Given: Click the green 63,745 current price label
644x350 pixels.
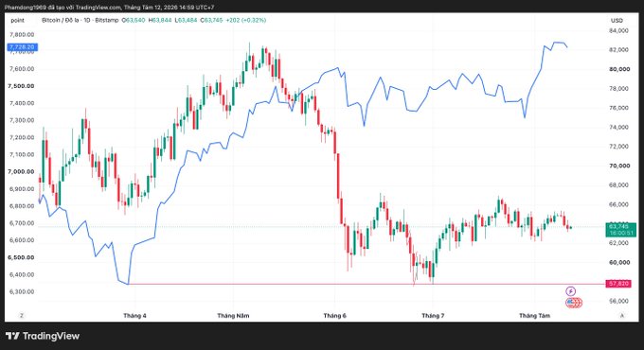Looking at the screenshot, I should (x=620, y=230).
